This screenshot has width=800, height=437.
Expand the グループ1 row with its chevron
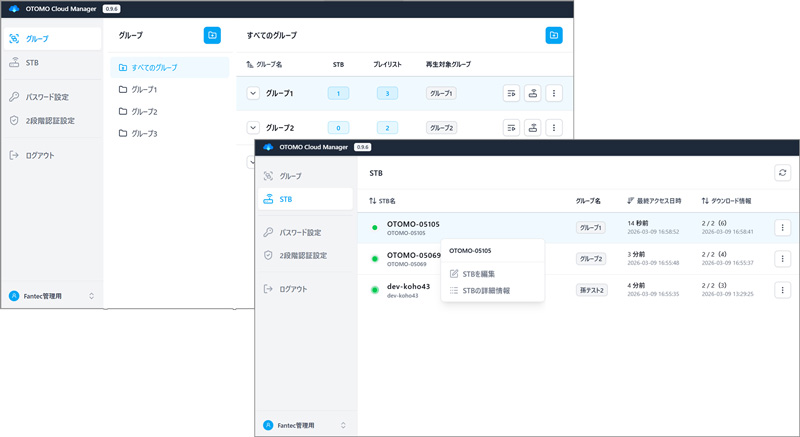[x=253, y=93]
